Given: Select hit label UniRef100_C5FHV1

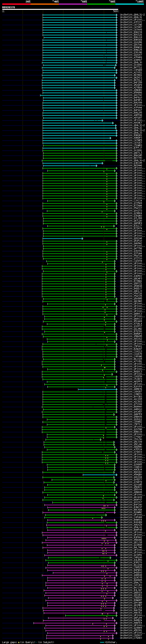Looking at the screenshot, I should coord(131,347).
